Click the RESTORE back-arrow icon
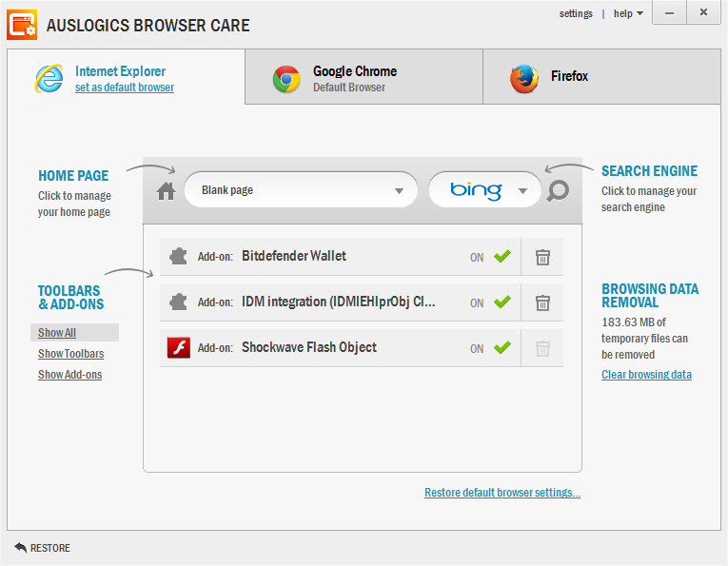The height and width of the screenshot is (566, 728). tap(20, 547)
